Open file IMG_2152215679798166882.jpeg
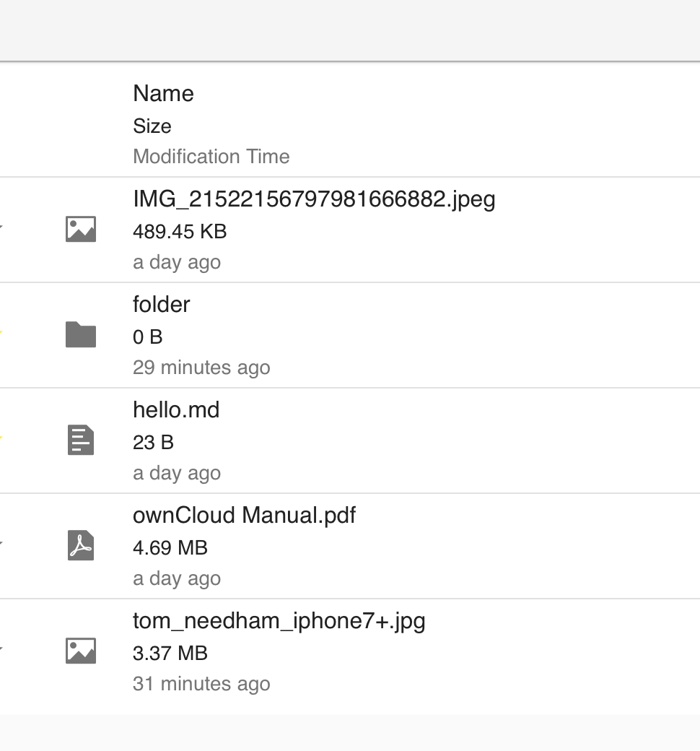 coord(314,199)
